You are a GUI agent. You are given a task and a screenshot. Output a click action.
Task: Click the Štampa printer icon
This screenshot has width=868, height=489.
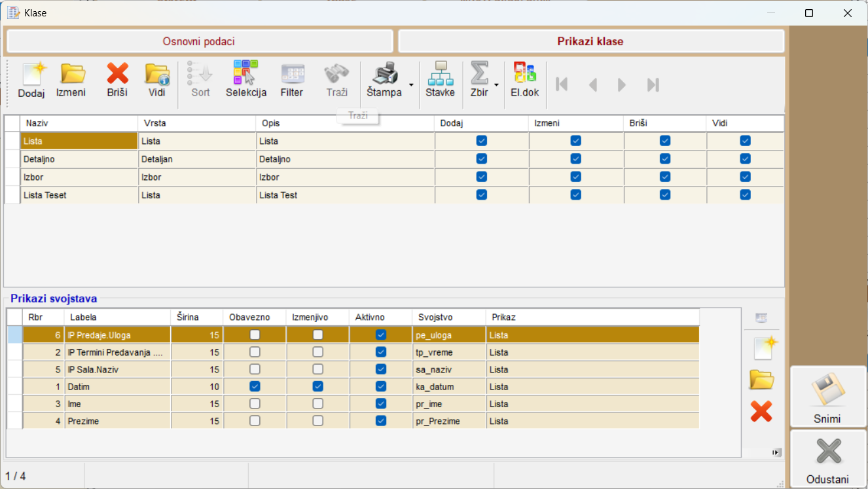click(385, 81)
